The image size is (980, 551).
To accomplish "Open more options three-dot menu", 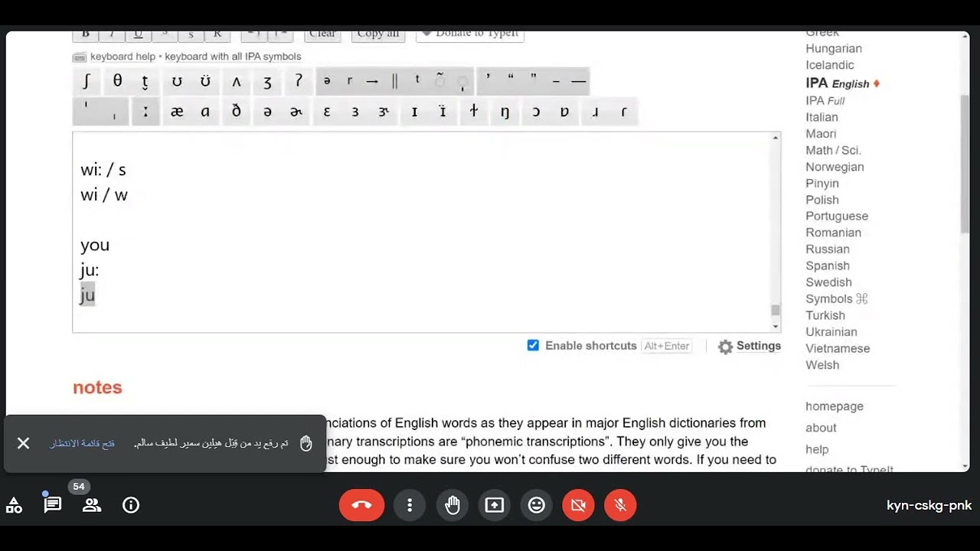I will 410,505.
